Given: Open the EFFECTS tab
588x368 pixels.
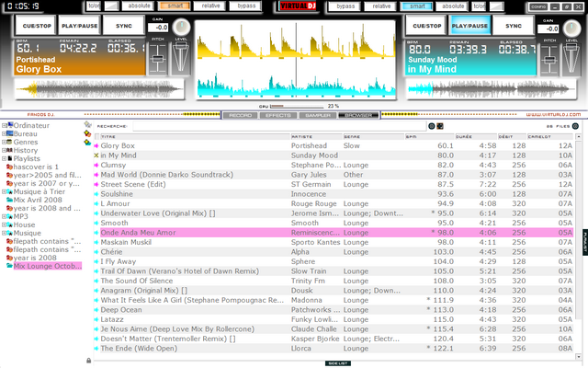Looking at the screenshot, I should point(277,115).
